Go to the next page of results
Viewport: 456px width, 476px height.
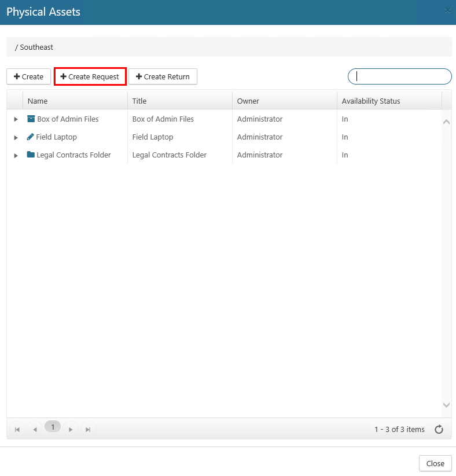71,429
